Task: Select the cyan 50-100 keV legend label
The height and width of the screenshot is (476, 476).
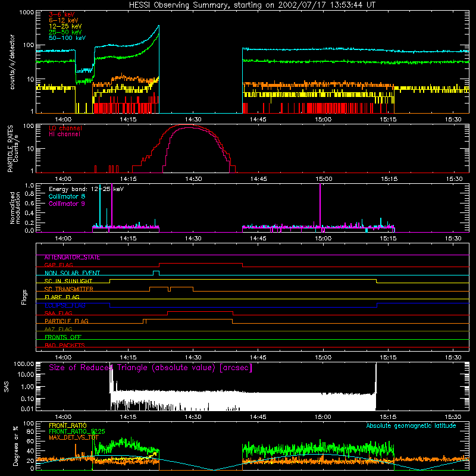Action: click(x=67, y=38)
